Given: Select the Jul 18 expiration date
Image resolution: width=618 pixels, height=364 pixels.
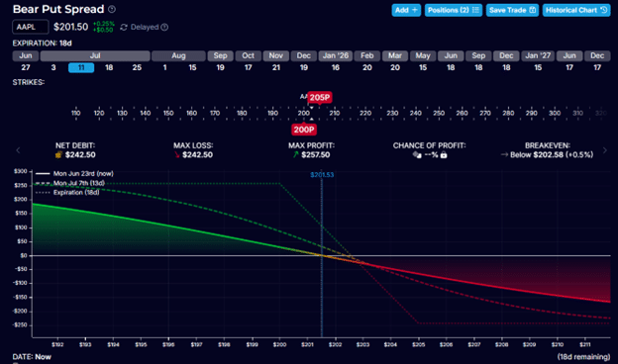Looking at the screenshot, I should pos(109,67).
